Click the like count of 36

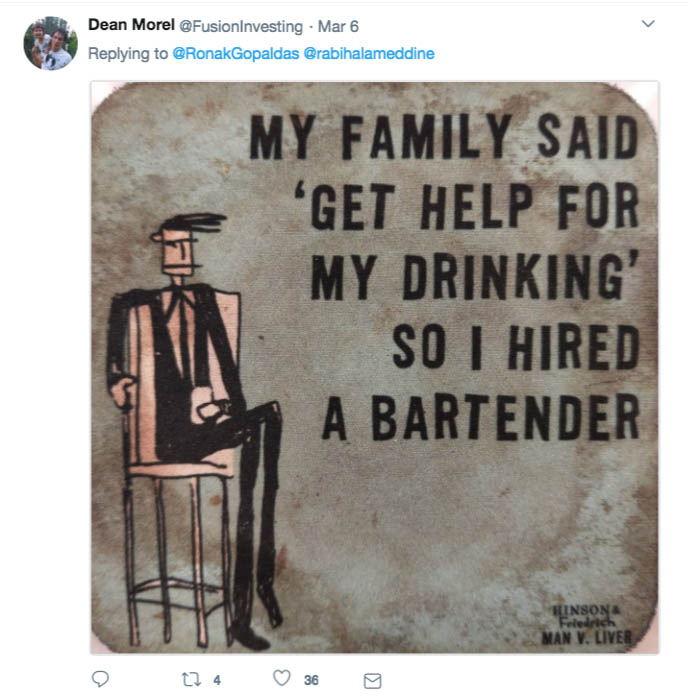click(311, 680)
